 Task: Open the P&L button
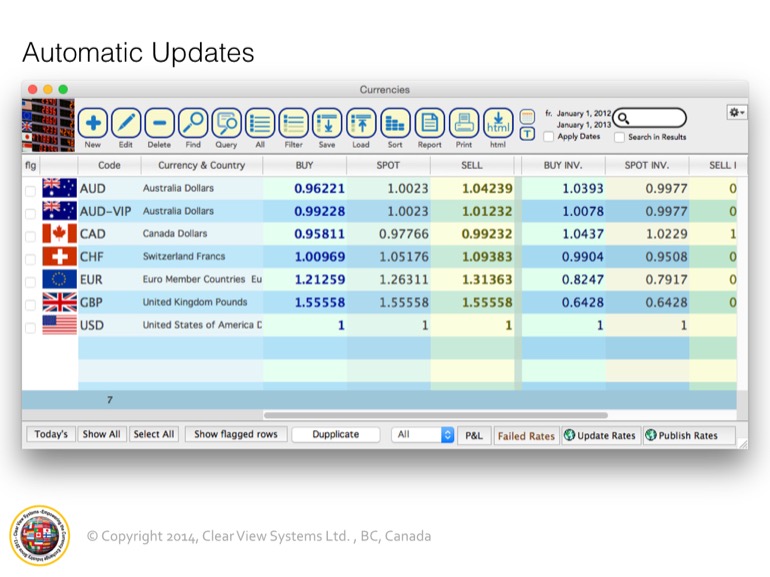[x=474, y=436]
